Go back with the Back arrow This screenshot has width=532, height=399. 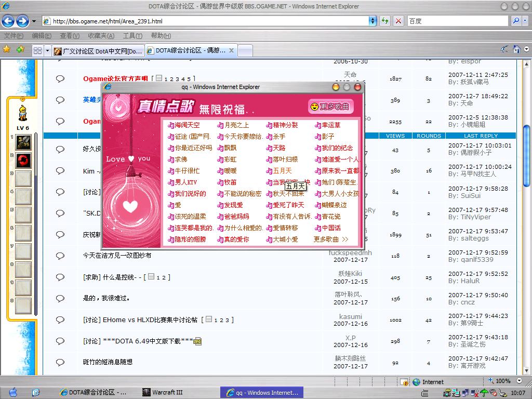pos(8,21)
